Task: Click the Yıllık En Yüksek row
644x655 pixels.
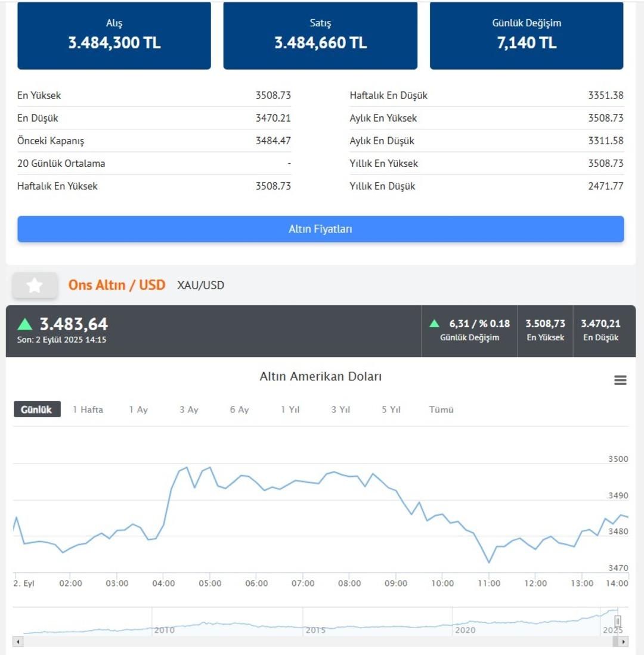Action: [x=487, y=163]
